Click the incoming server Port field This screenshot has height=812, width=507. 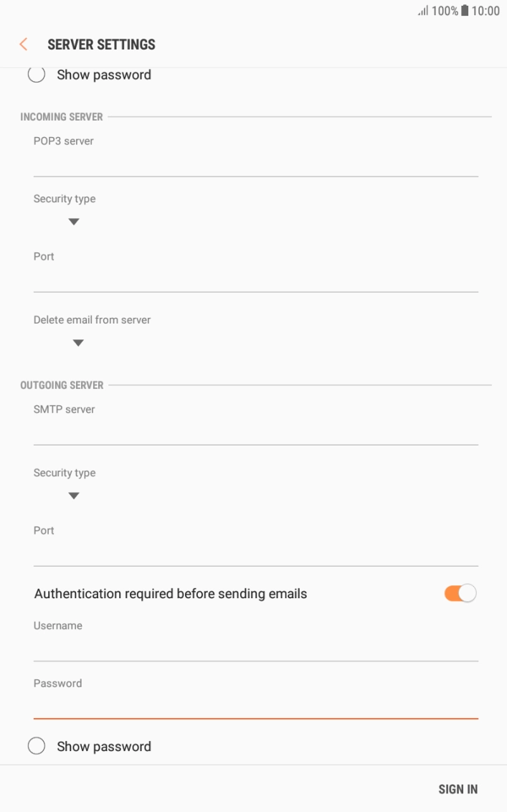255,279
